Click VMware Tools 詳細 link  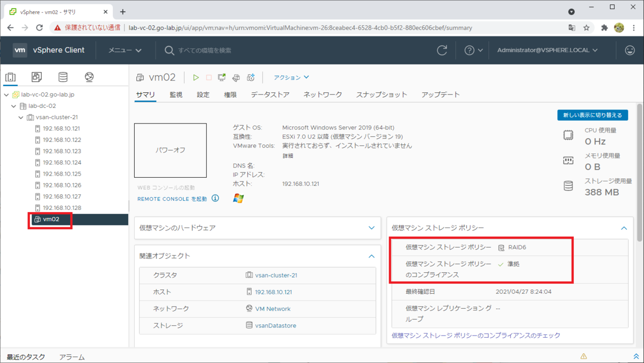tap(288, 156)
